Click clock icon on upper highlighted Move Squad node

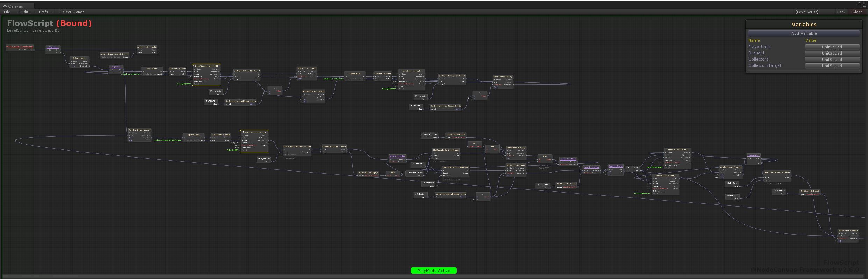coord(195,66)
